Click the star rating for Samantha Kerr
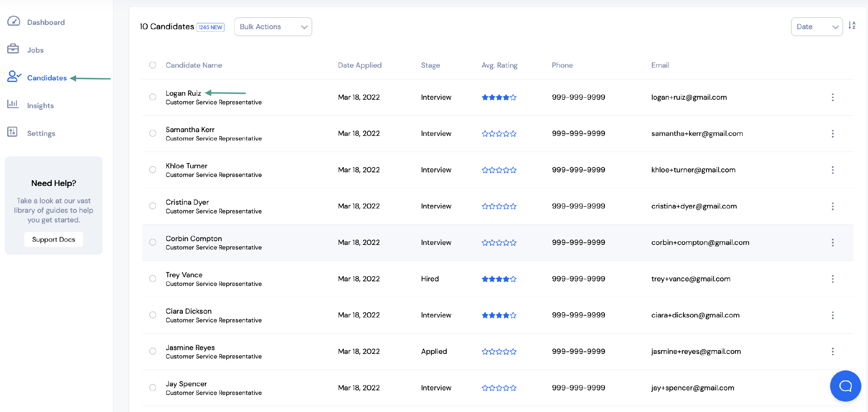 [499, 134]
